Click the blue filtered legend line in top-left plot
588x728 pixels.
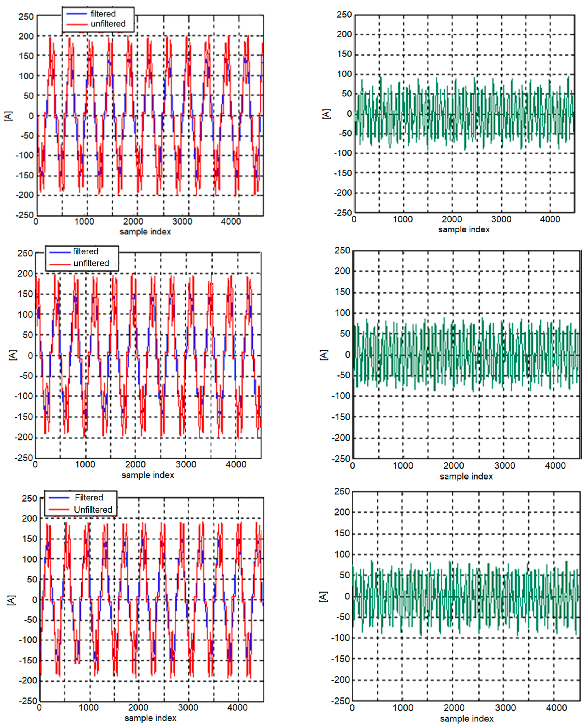[77, 14]
